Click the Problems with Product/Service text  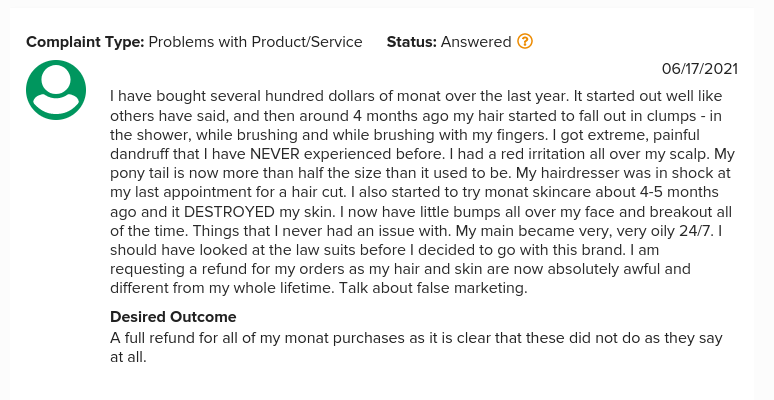click(255, 42)
